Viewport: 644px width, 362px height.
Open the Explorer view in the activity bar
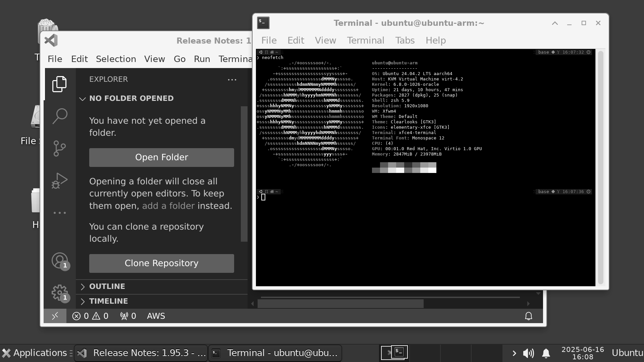click(x=59, y=84)
